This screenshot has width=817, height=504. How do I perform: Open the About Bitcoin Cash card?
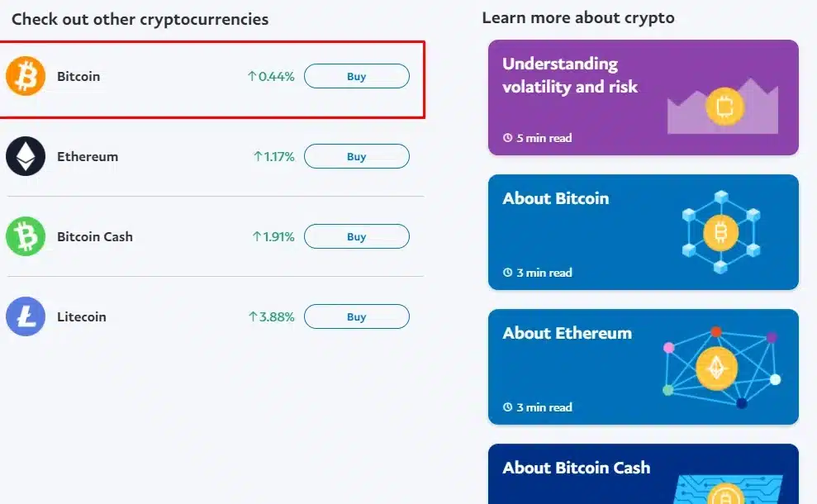[x=576, y=468]
